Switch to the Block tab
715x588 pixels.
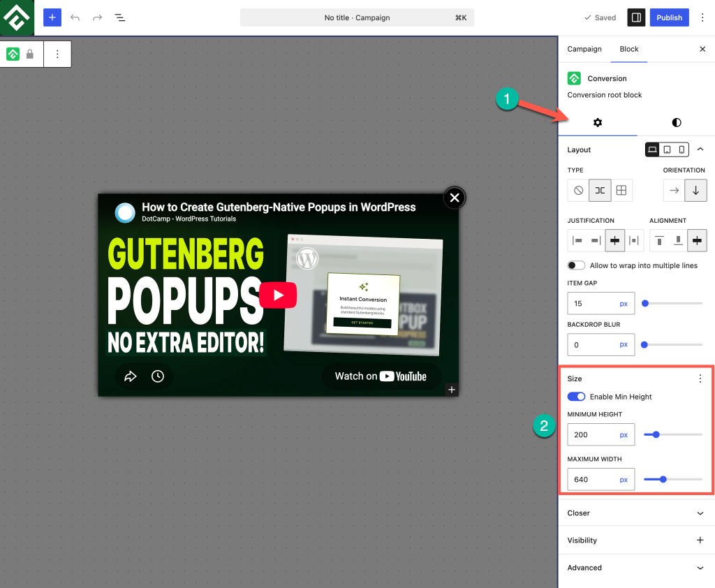(629, 49)
